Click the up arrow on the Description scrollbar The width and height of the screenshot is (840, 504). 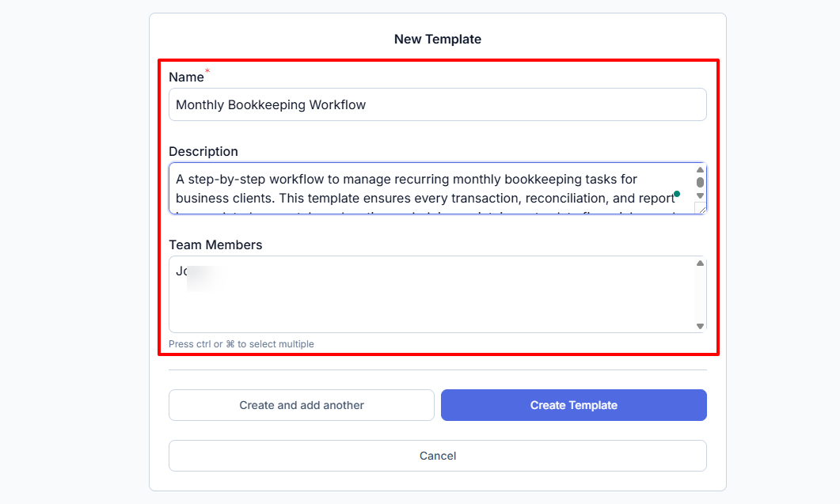point(699,169)
